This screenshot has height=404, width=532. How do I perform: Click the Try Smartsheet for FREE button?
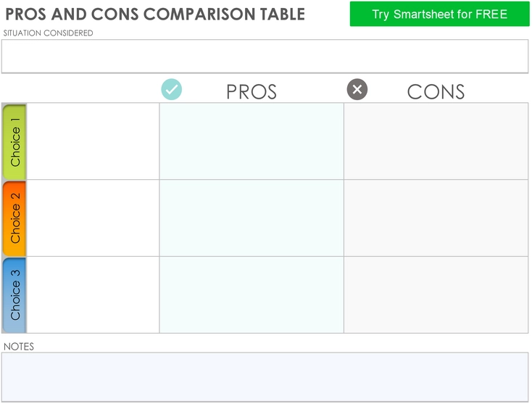[439, 14]
